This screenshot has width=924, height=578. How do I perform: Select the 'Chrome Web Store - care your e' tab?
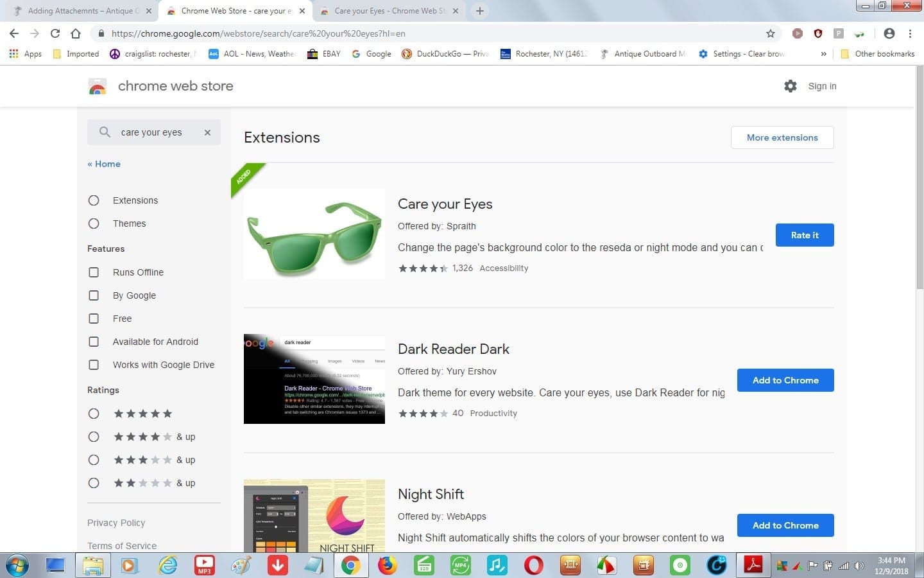235,11
